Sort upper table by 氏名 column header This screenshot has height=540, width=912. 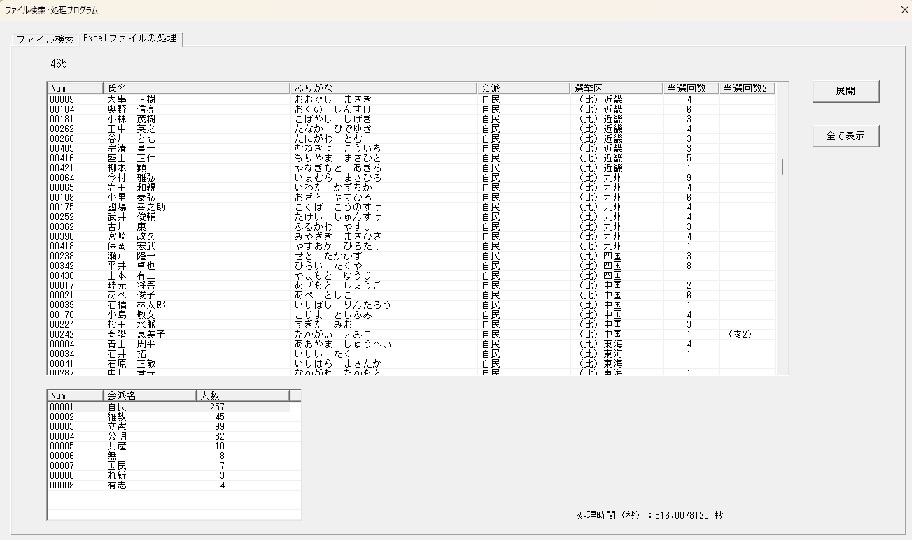coord(195,88)
